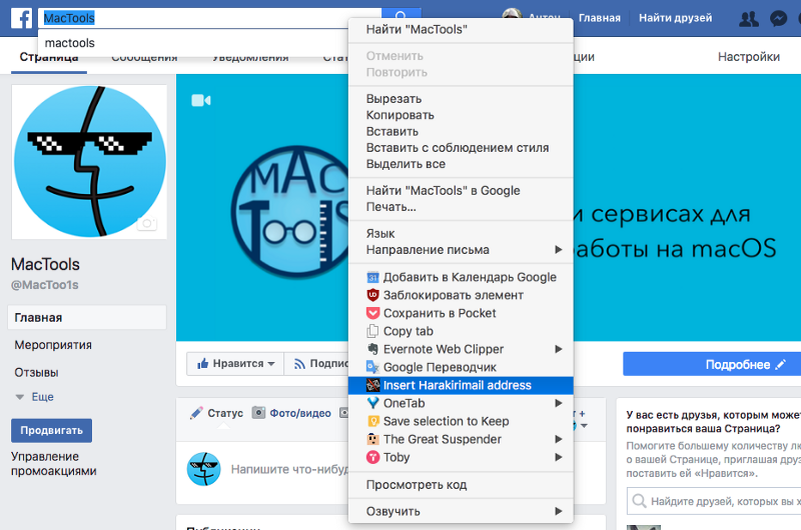Select the mactools search suggestion
Screen dimensions: 801x530
pyautogui.click(x=193, y=43)
